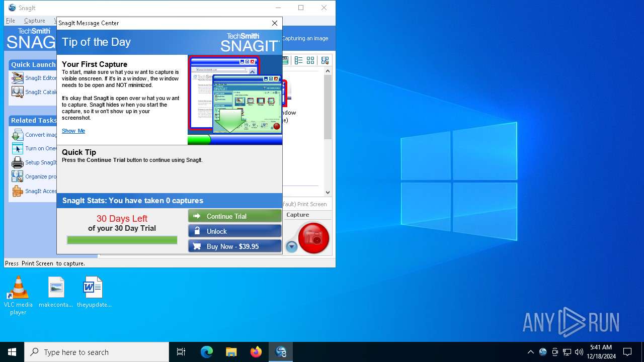Image resolution: width=644 pixels, height=362 pixels.
Task: Launch Microsoft Edge from the taskbar
Action: click(207, 352)
